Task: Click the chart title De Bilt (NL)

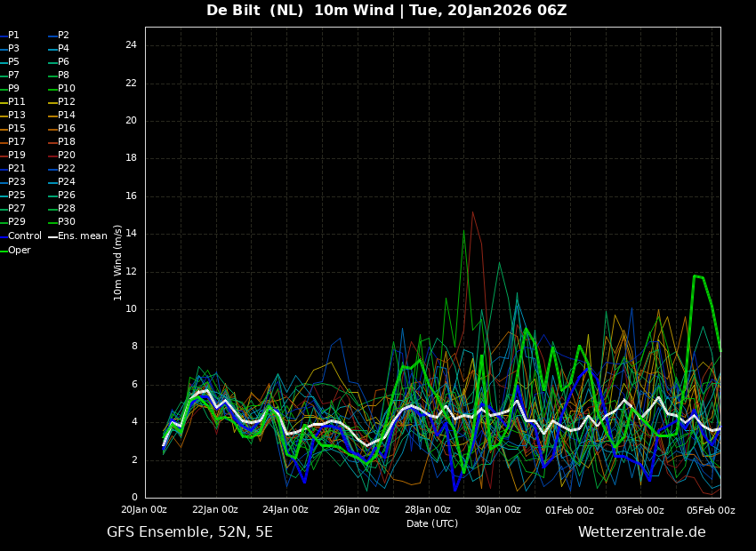Action: pos(255,10)
